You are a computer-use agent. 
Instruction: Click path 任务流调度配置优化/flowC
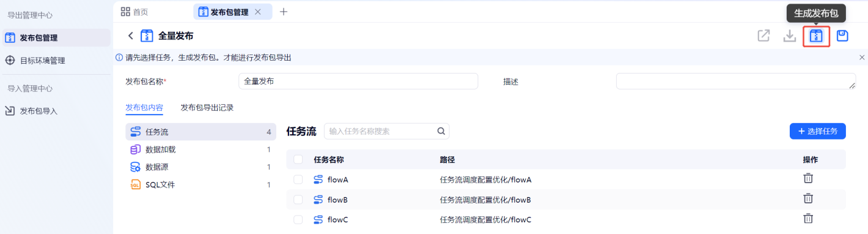coord(485,219)
